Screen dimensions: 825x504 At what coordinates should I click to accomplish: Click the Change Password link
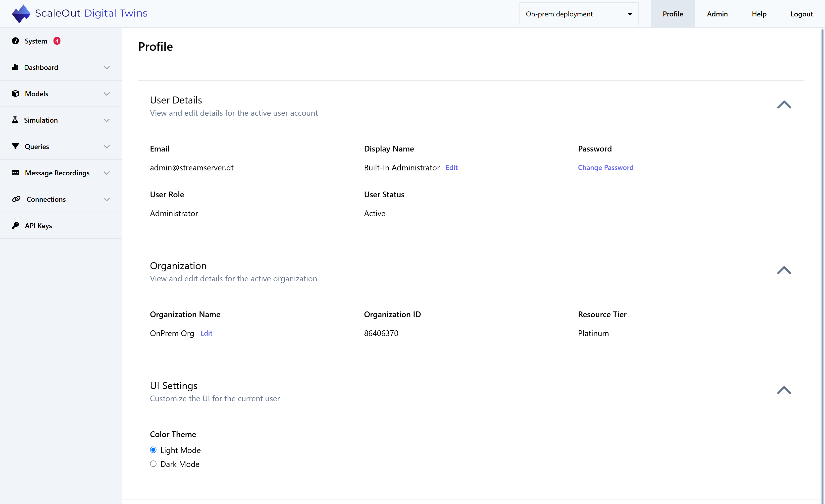(605, 167)
